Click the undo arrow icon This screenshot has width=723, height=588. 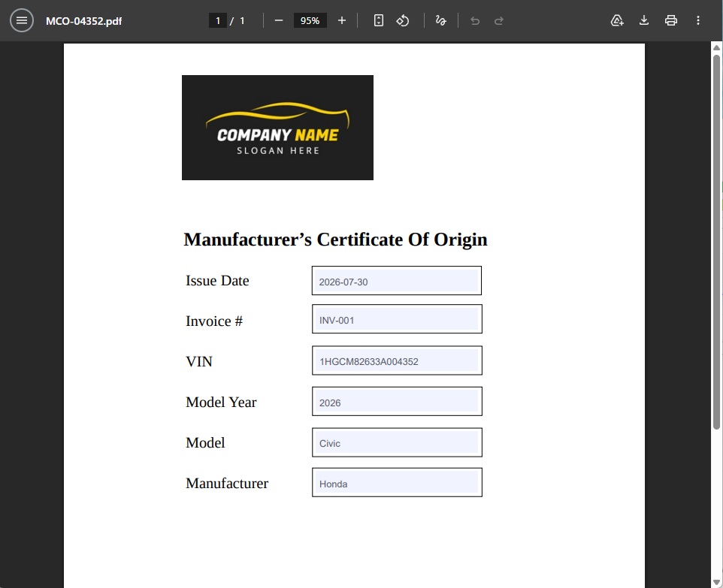click(x=475, y=21)
